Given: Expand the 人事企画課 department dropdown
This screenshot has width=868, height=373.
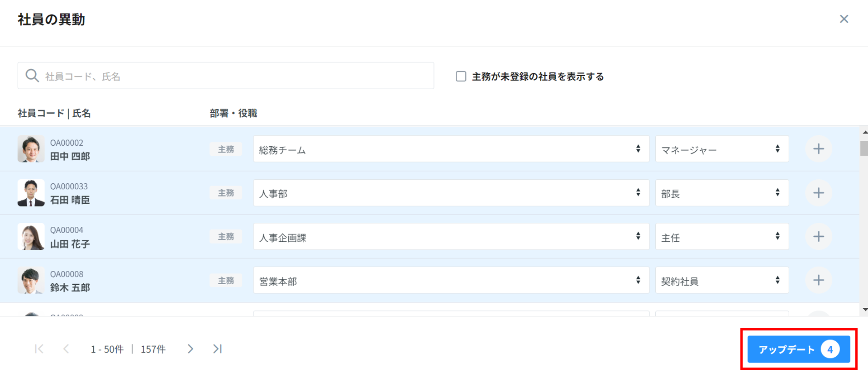Looking at the screenshot, I should pyautogui.click(x=451, y=236).
